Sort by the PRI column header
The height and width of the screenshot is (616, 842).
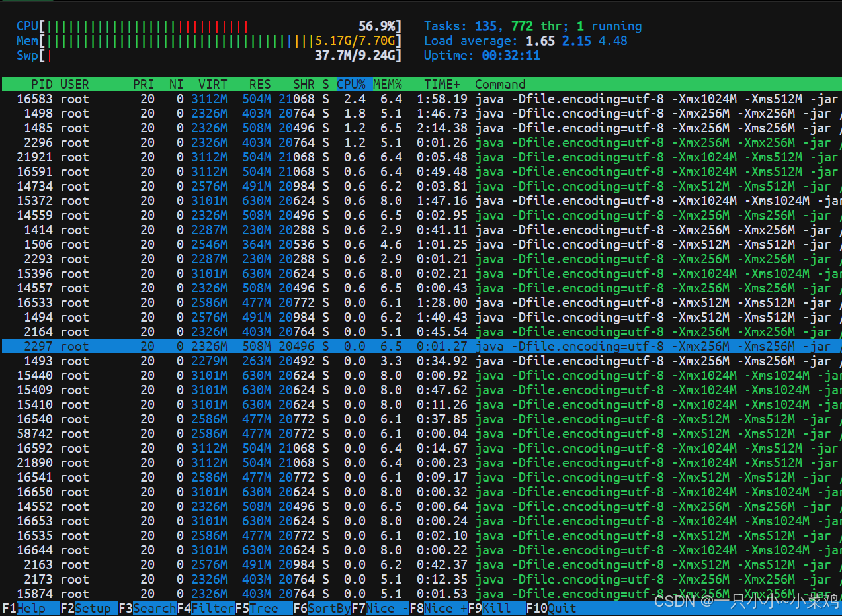pos(144,84)
